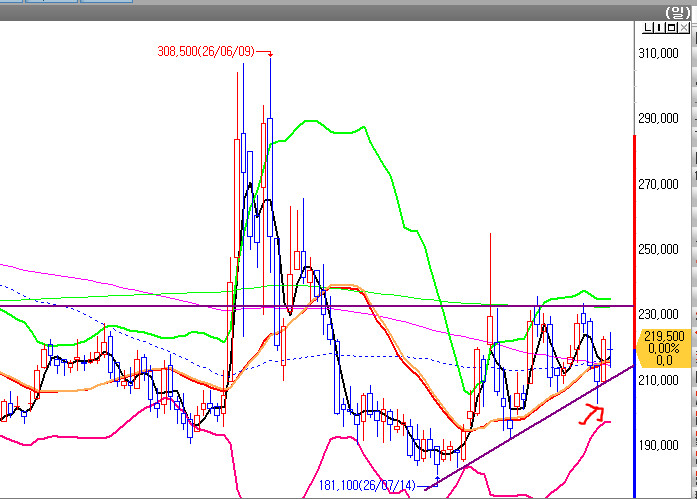Image resolution: width=697 pixels, height=499 pixels.
Task: Maximize the chart panel with the square button
Action: tap(671, 28)
